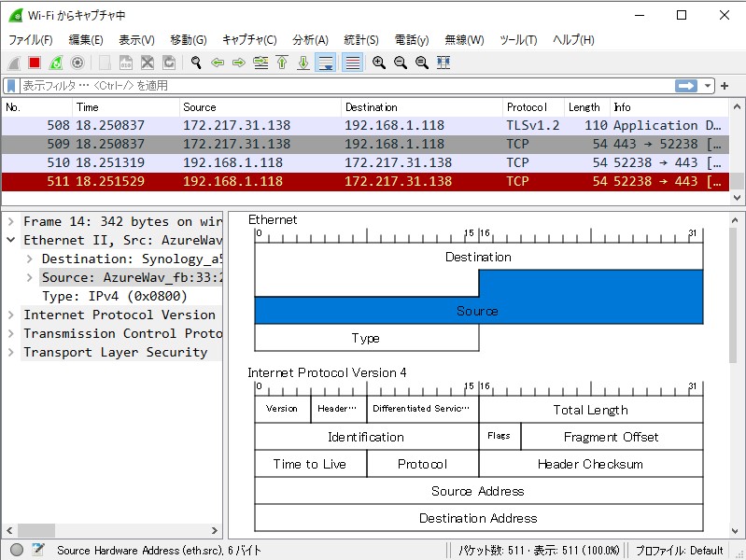
Task: Click packet details horizontal scrollbar thumb
Action: pyautogui.click(x=36, y=530)
